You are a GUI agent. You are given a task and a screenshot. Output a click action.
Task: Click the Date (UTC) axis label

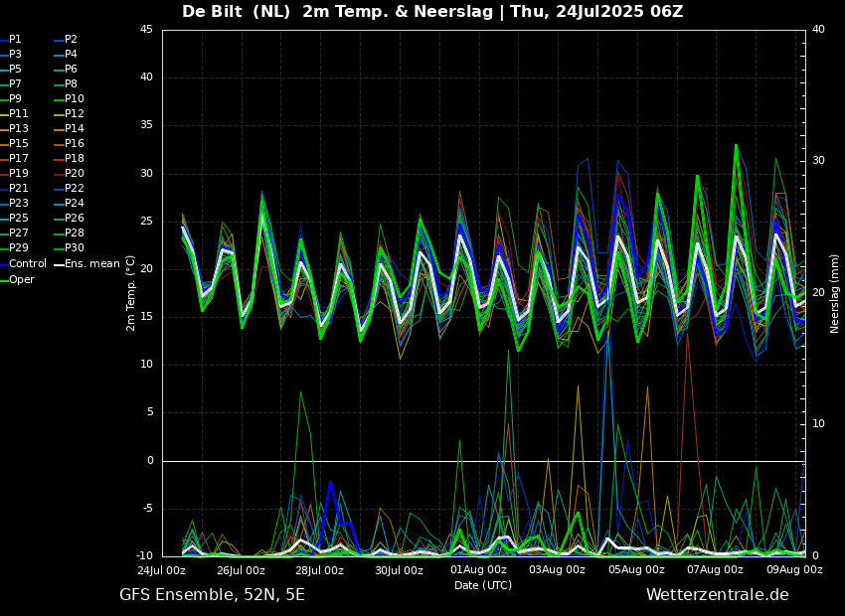(x=483, y=585)
